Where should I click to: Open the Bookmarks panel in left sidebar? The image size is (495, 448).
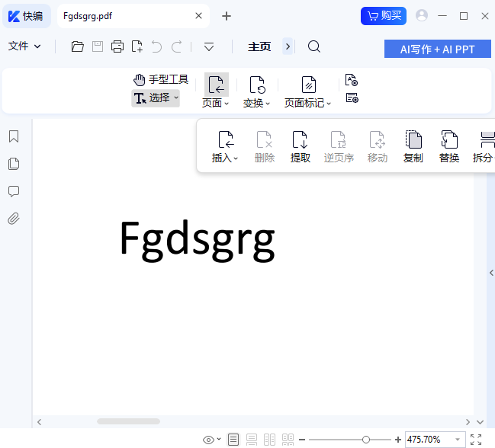pos(14,136)
